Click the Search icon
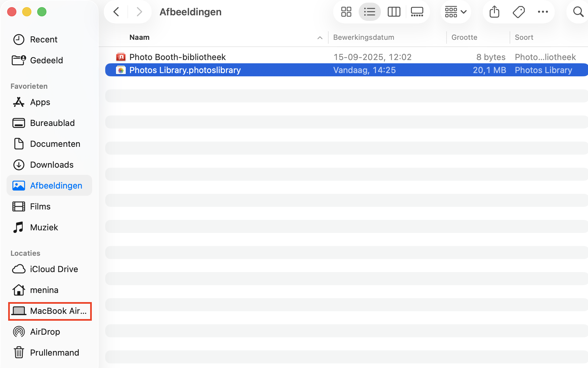 pos(578,12)
